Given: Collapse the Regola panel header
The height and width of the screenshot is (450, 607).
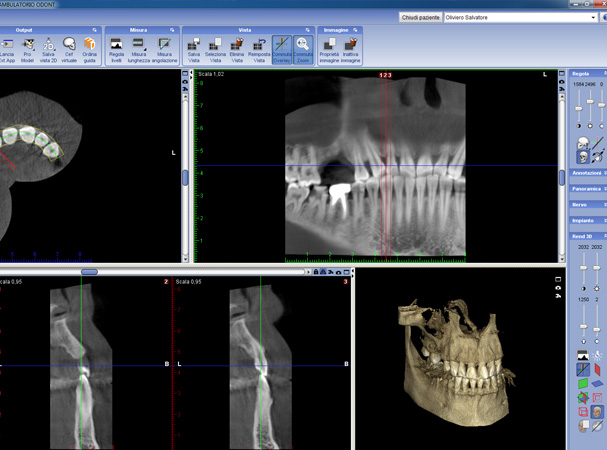Looking at the screenshot, I should coord(588,74).
